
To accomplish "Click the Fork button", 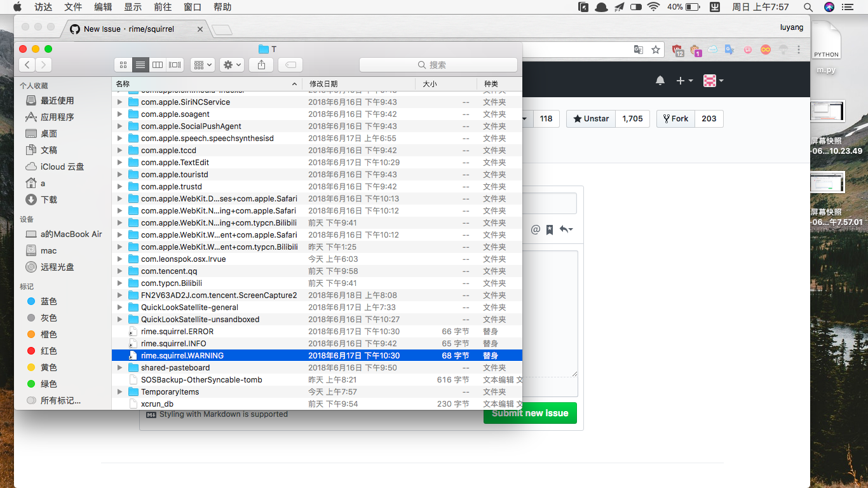I will 675,119.
